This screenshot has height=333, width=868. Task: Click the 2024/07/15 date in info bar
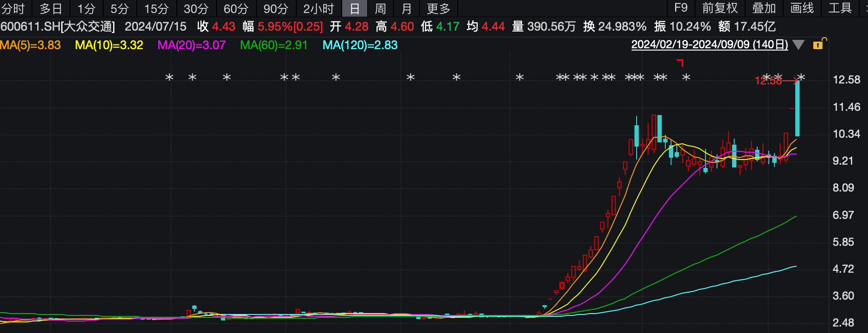pyautogui.click(x=155, y=26)
